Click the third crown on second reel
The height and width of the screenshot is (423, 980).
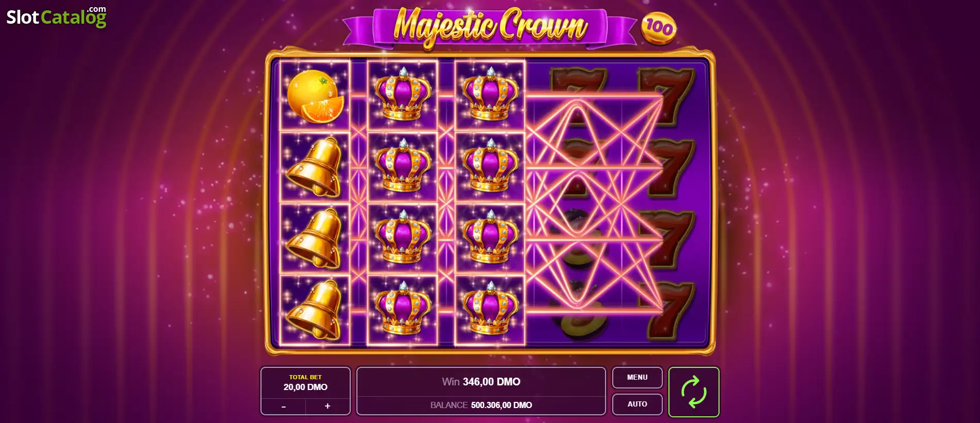tap(402, 238)
